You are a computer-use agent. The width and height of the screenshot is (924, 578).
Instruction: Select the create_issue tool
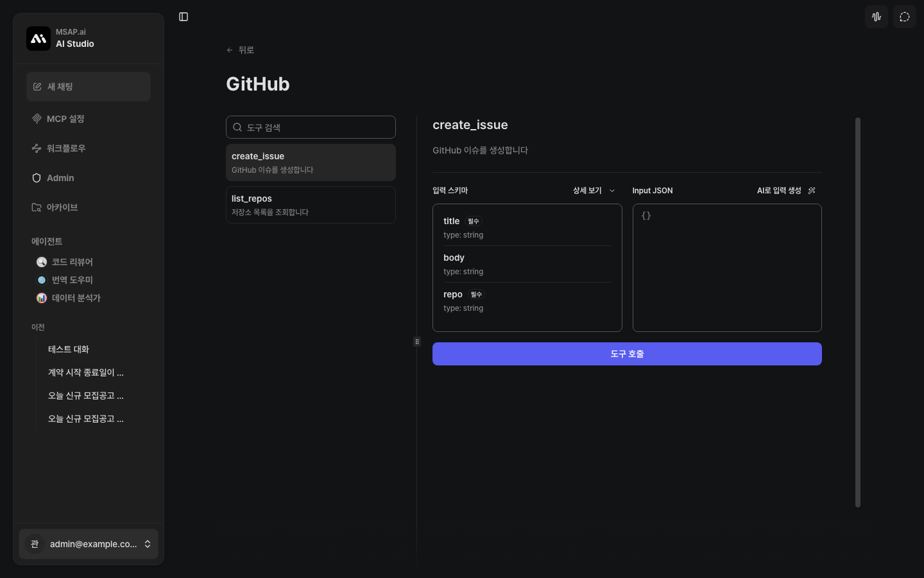click(x=311, y=162)
